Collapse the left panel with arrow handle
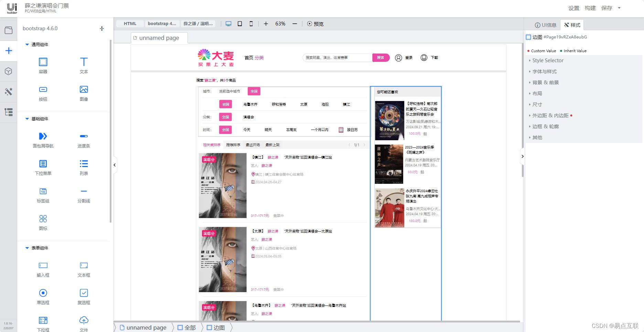This screenshot has width=644, height=332. [x=115, y=165]
